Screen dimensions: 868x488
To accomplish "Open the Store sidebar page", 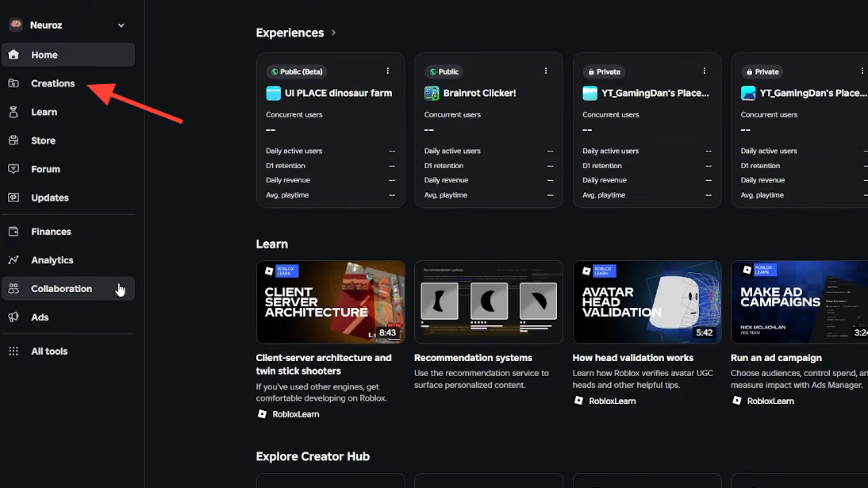I will tap(68, 140).
